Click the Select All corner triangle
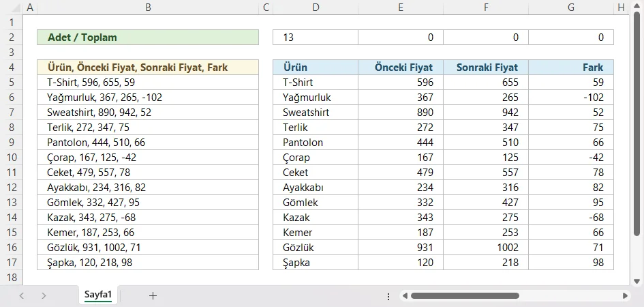The width and height of the screenshot is (644, 307). coord(11,8)
